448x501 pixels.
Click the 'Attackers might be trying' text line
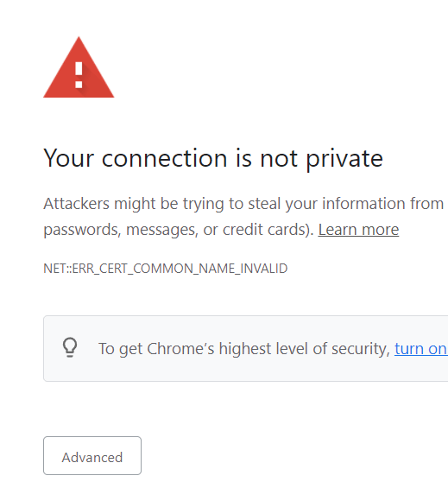coord(243,204)
